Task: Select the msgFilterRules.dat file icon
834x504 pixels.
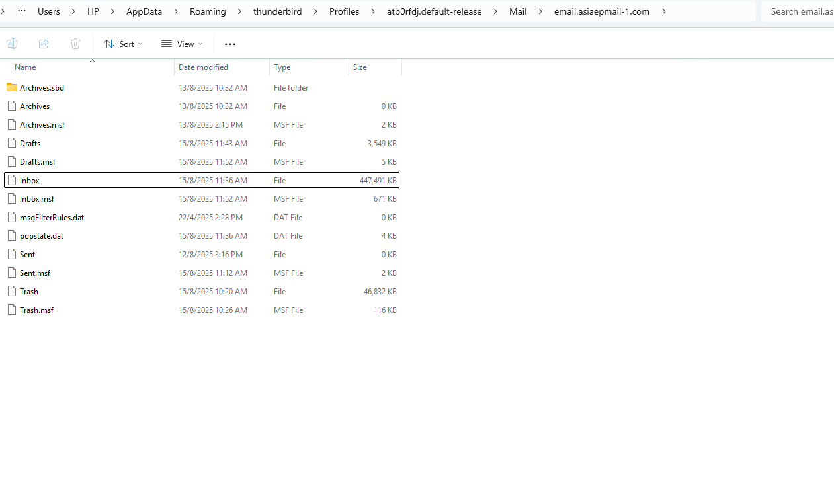Action: [x=11, y=217]
